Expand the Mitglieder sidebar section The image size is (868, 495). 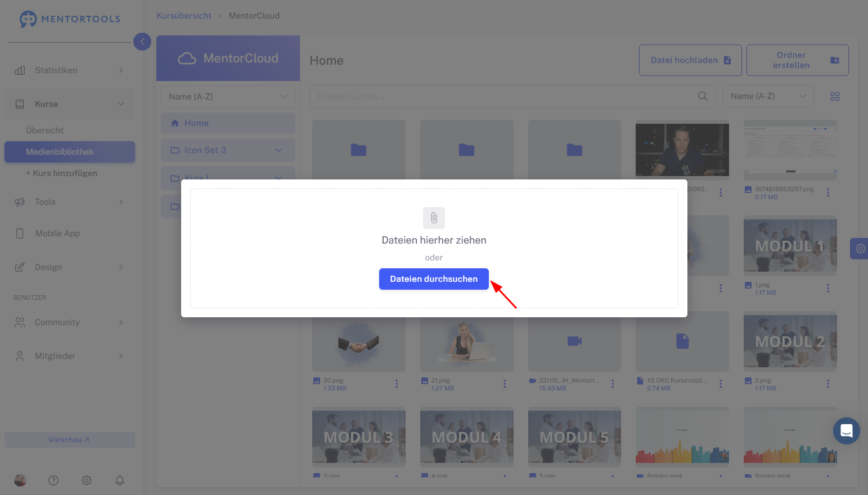click(121, 356)
